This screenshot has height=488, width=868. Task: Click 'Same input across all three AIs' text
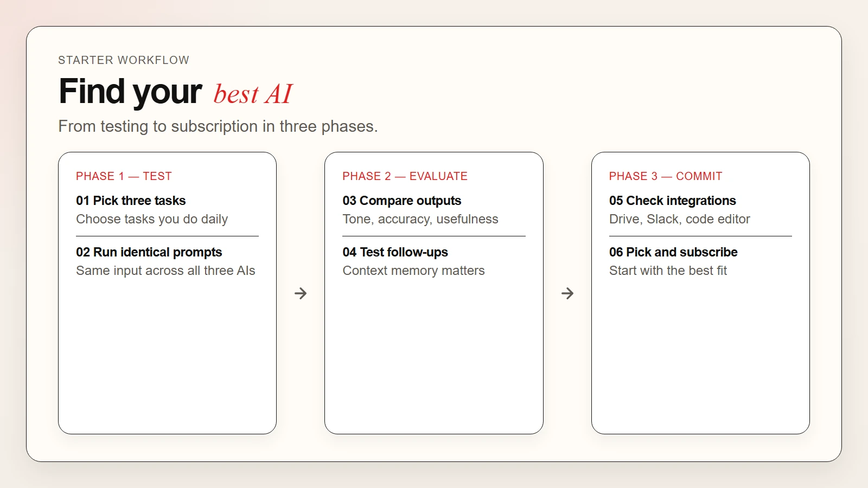(x=165, y=271)
